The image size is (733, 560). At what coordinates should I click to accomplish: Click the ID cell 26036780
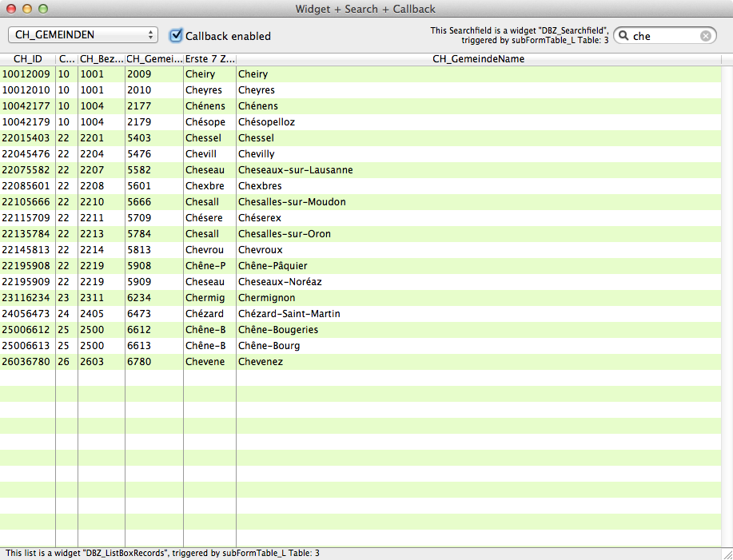point(26,362)
